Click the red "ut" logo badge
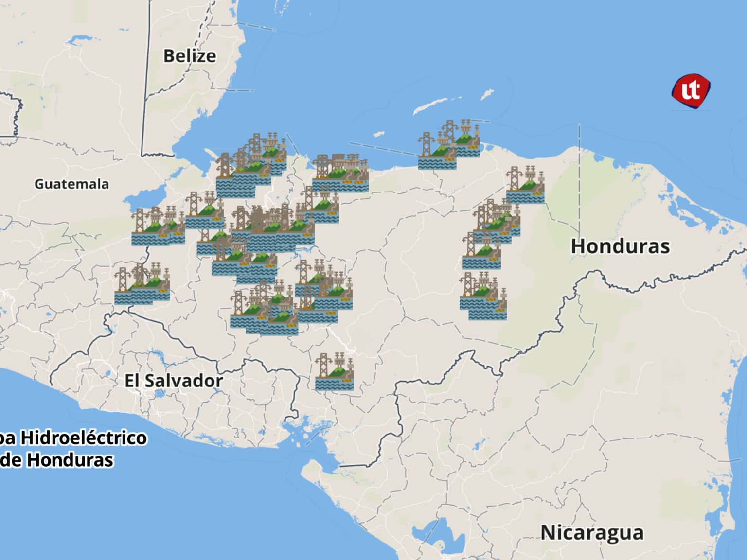The image size is (747, 560). 691,91
